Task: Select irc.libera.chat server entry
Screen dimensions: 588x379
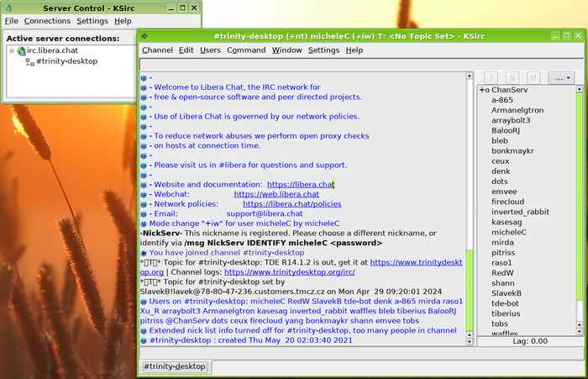Action: [52, 50]
